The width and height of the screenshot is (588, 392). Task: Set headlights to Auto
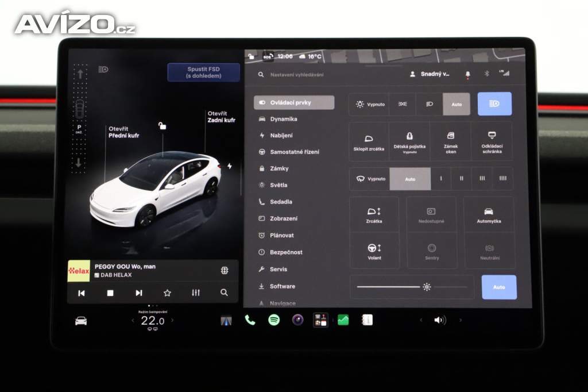click(457, 104)
